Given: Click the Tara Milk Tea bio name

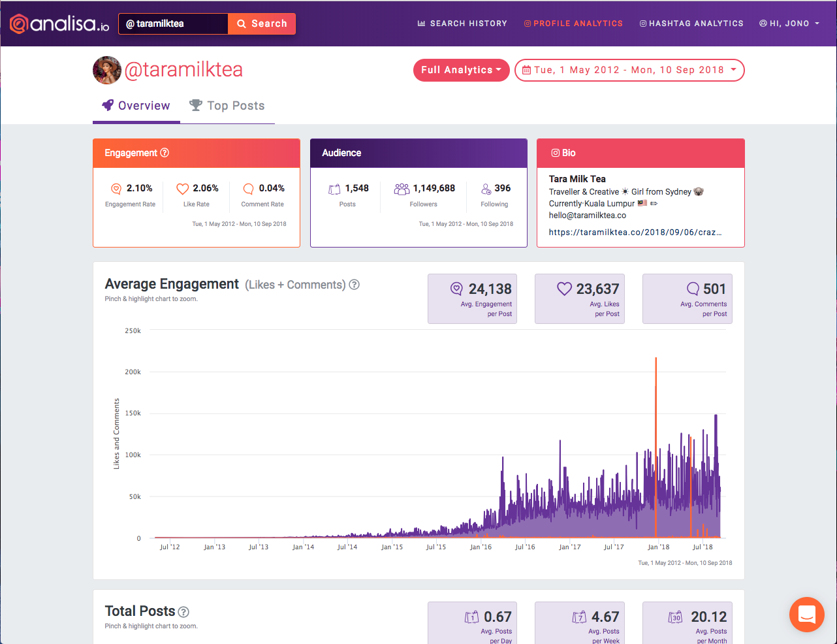Looking at the screenshot, I should click(x=577, y=178).
